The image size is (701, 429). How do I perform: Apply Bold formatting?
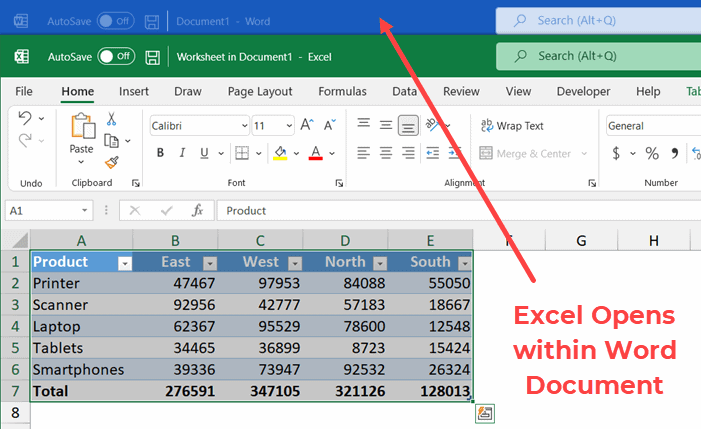point(160,154)
